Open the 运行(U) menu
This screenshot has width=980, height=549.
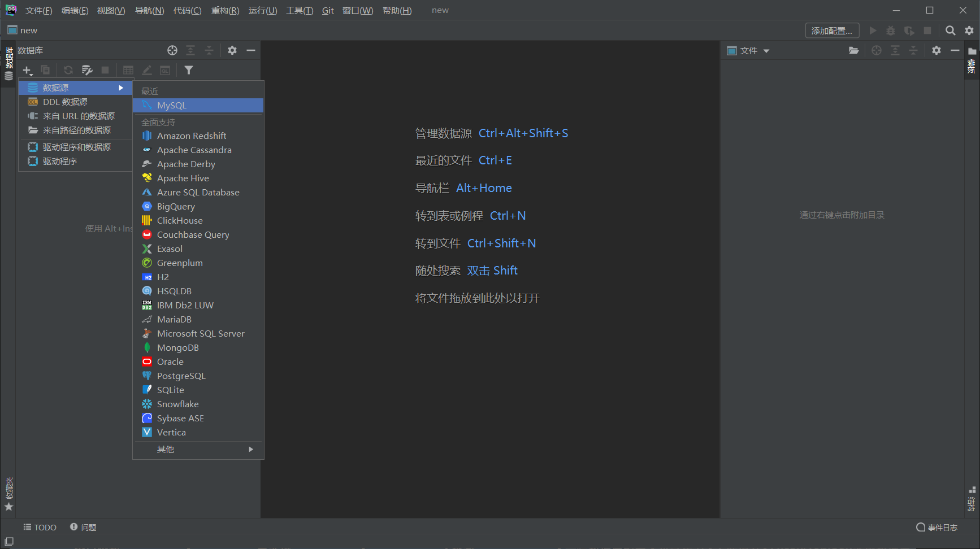pos(263,10)
